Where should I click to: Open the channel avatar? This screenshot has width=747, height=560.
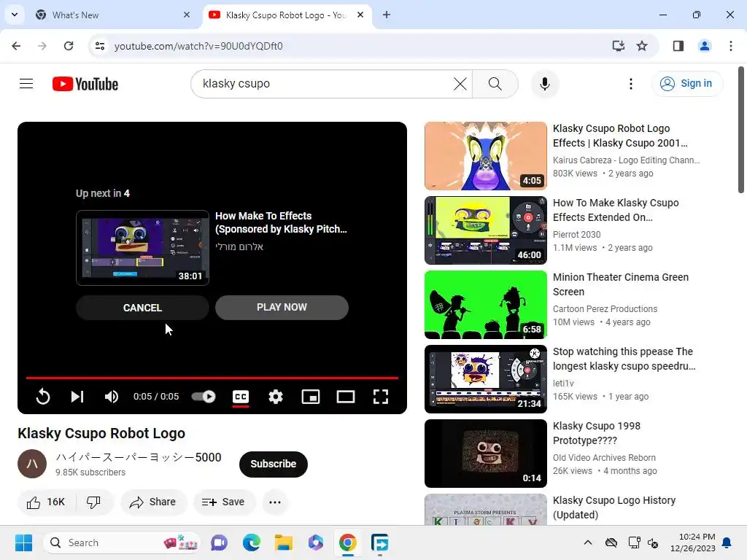pyautogui.click(x=32, y=464)
